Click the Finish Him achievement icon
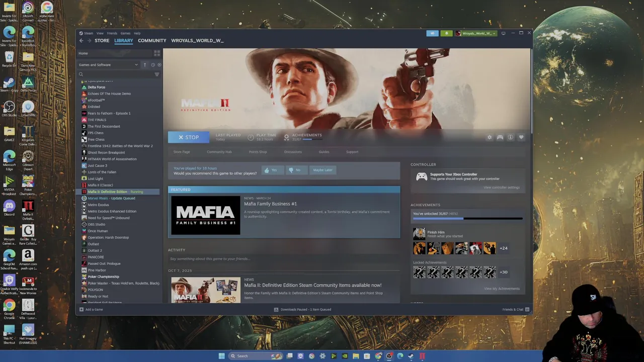644x362 pixels. pos(419,234)
